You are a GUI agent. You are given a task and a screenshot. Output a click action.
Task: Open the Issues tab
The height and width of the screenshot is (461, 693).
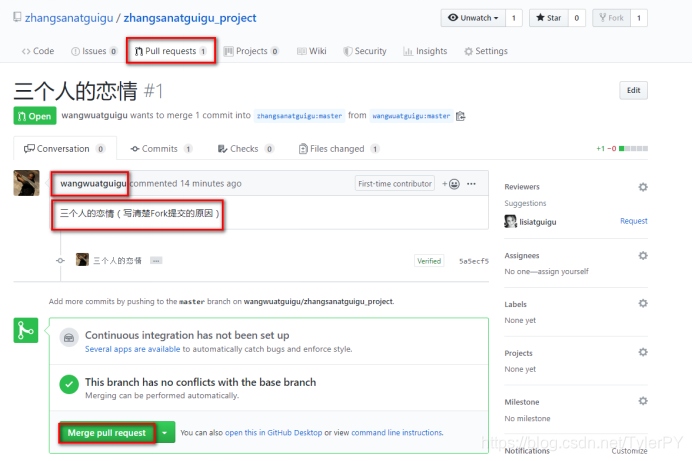pos(94,51)
